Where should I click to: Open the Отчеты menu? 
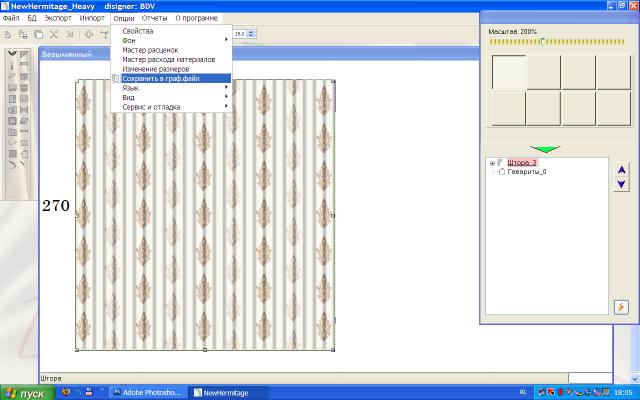154,19
